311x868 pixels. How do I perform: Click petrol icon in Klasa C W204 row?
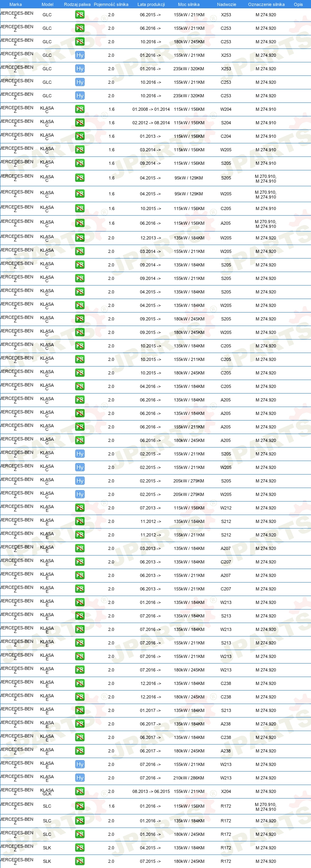[80, 110]
